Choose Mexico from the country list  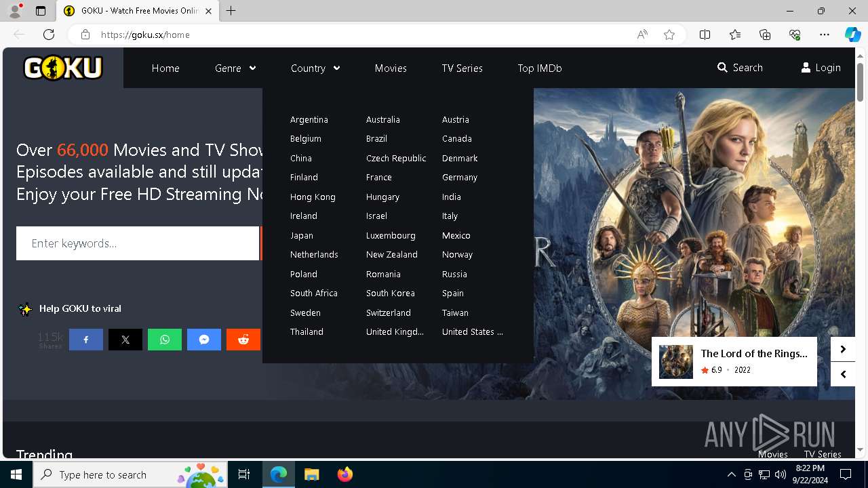point(456,235)
